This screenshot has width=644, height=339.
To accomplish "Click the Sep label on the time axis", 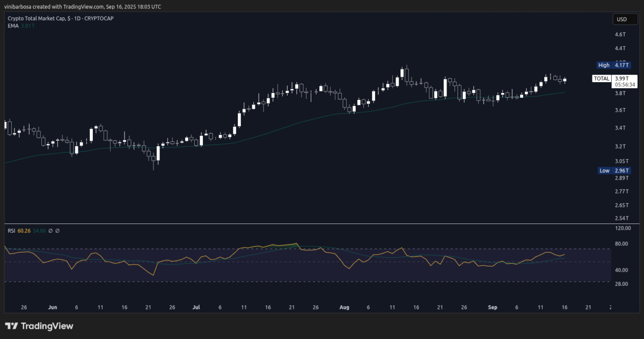I will coord(493,308).
